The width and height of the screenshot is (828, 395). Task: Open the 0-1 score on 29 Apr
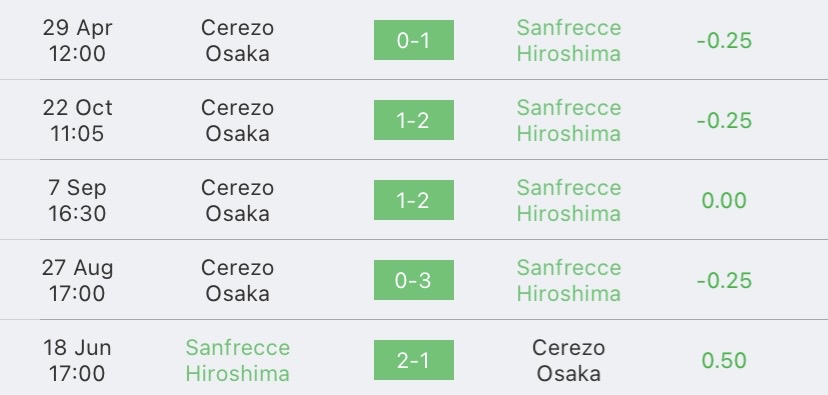coord(413,40)
